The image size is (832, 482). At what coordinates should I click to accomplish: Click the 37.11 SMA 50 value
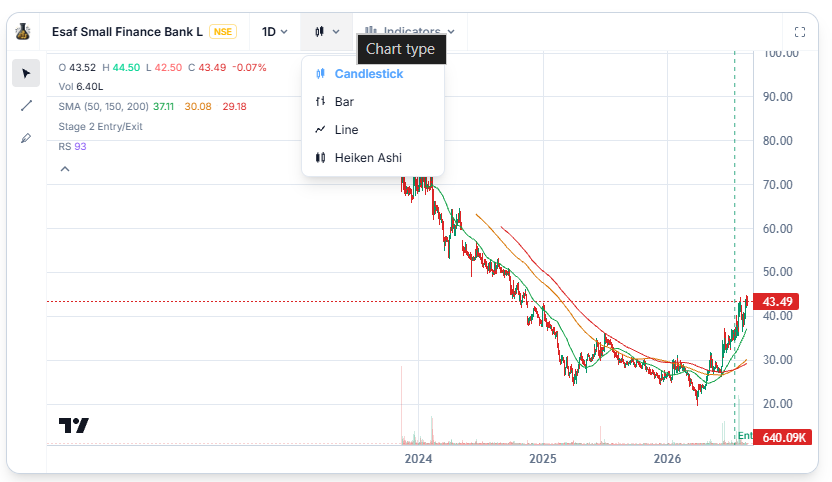163,107
